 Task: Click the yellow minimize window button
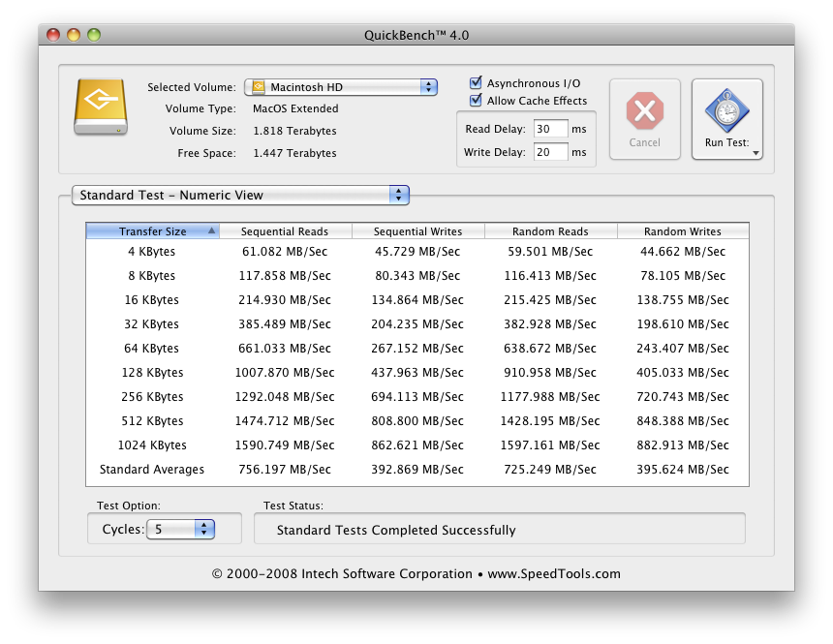(x=74, y=35)
